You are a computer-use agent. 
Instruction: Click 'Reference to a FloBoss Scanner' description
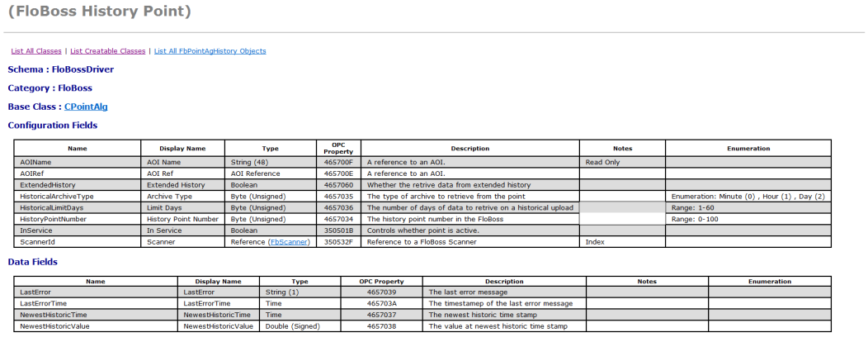[x=470, y=242]
